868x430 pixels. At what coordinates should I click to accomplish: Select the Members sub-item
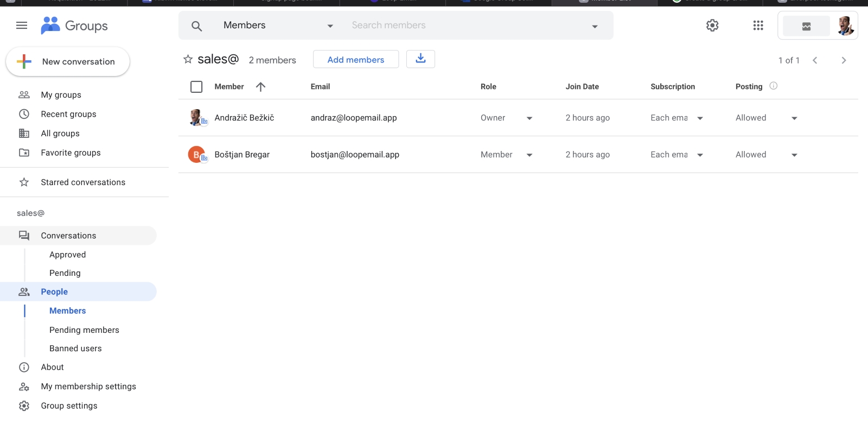pyautogui.click(x=67, y=311)
